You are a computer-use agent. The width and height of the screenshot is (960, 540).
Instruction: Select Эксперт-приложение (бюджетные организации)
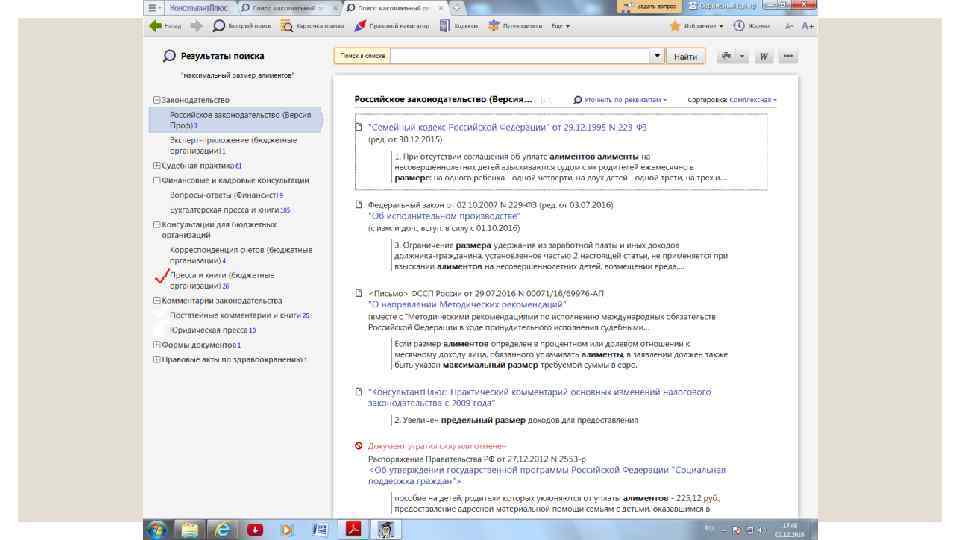[x=233, y=145]
